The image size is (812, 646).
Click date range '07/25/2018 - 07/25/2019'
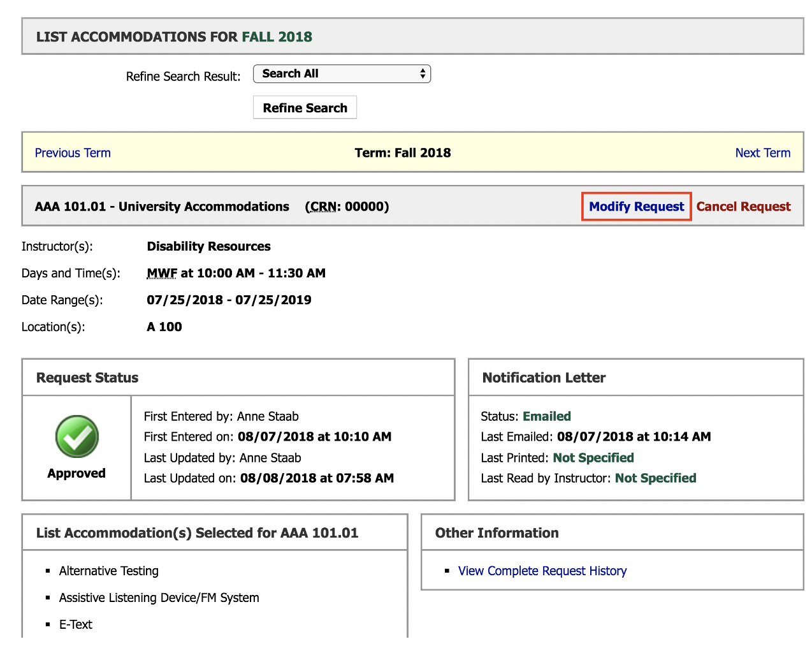[229, 300]
